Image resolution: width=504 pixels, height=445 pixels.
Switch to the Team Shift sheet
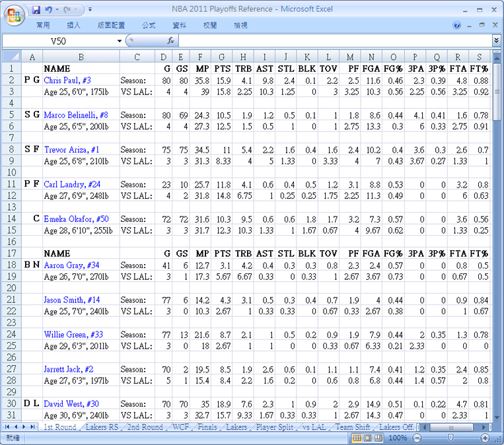pyautogui.click(x=353, y=427)
